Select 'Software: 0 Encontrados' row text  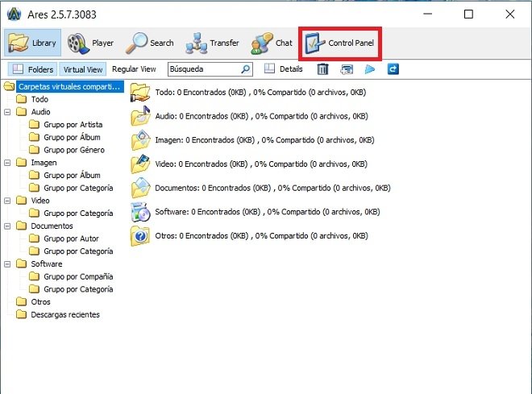pyautogui.click(x=268, y=212)
